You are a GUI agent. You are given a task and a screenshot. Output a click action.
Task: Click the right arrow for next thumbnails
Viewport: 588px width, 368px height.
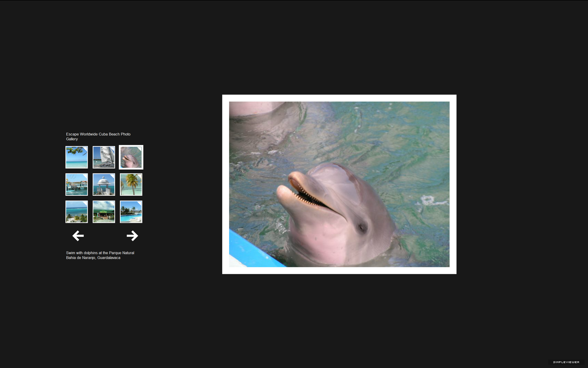point(133,236)
